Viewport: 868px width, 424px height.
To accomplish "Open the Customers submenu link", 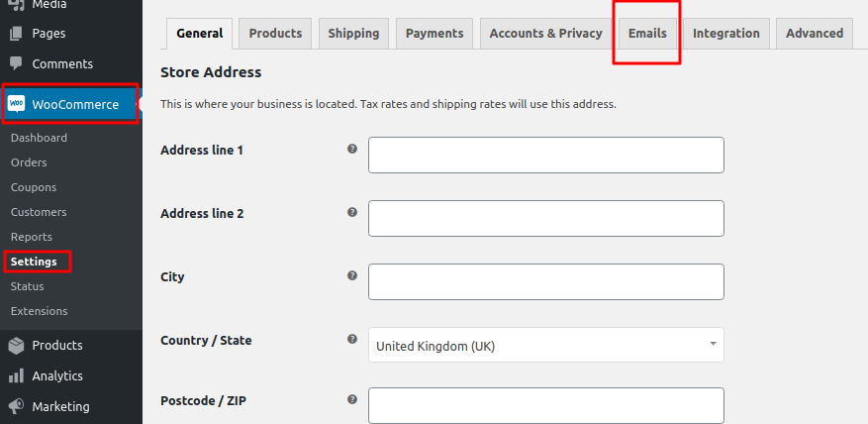I will point(39,212).
